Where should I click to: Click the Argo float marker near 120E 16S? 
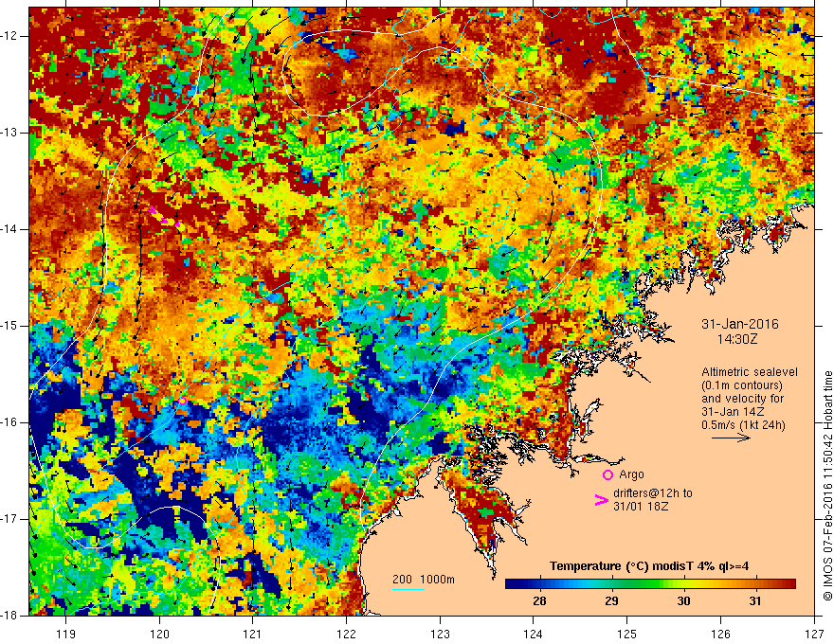182,401
